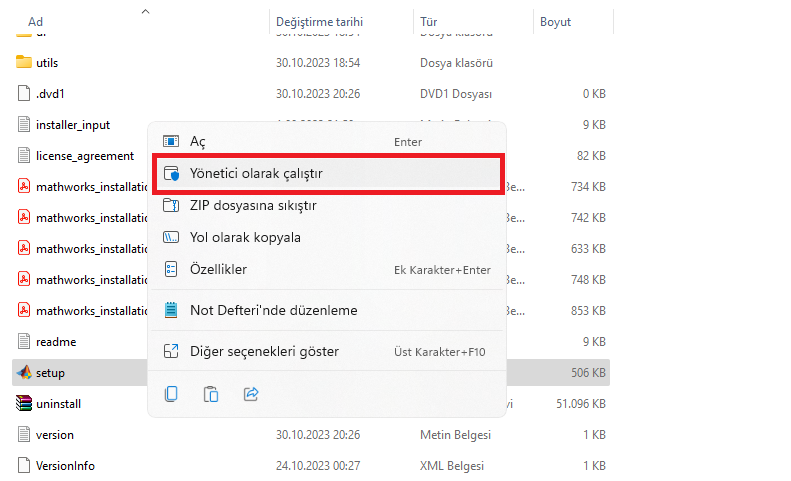Select 'Not Defteri'nde düzenleme' option
Image resolution: width=791 pixels, height=481 pixels.
pos(273,310)
